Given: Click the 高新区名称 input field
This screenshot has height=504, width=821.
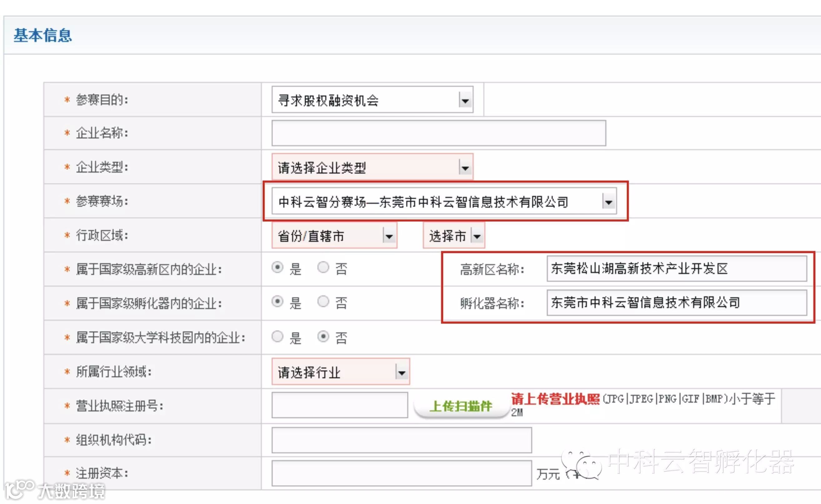Looking at the screenshot, I should pos(676,269).
